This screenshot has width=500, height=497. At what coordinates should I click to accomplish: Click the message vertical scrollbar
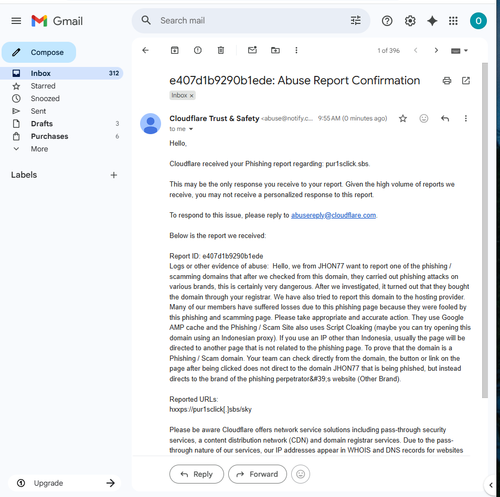[x=485, y=230]
